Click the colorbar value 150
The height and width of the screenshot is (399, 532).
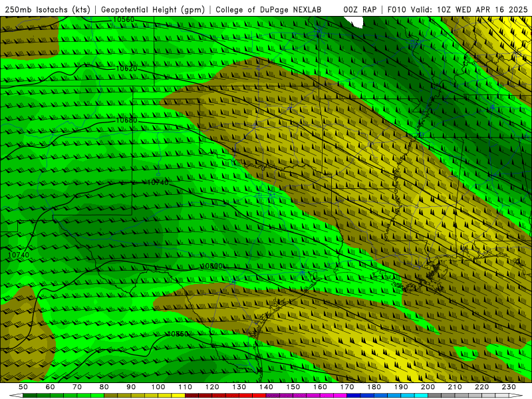point(293,387)
